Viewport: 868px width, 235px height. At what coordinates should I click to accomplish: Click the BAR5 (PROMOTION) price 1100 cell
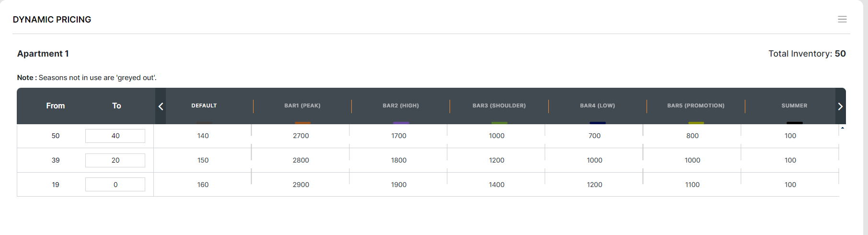click(x=693, y=185)
